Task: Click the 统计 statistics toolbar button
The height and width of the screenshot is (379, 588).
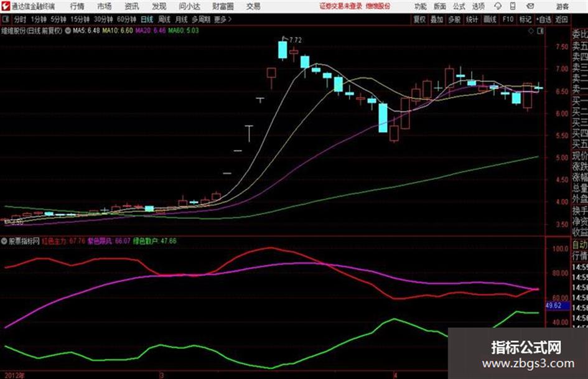Action: tap(472, 19)
